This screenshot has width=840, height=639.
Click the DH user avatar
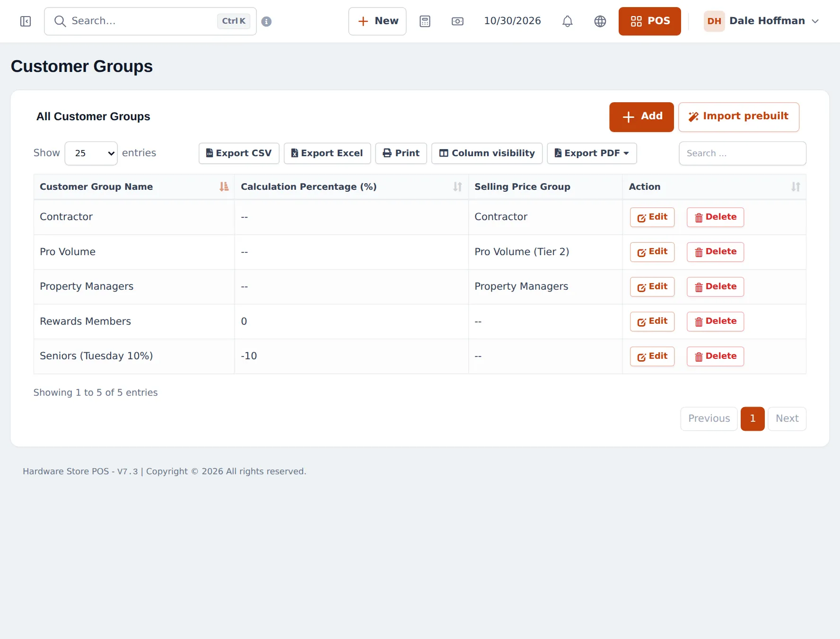click(x=714, y=21)
